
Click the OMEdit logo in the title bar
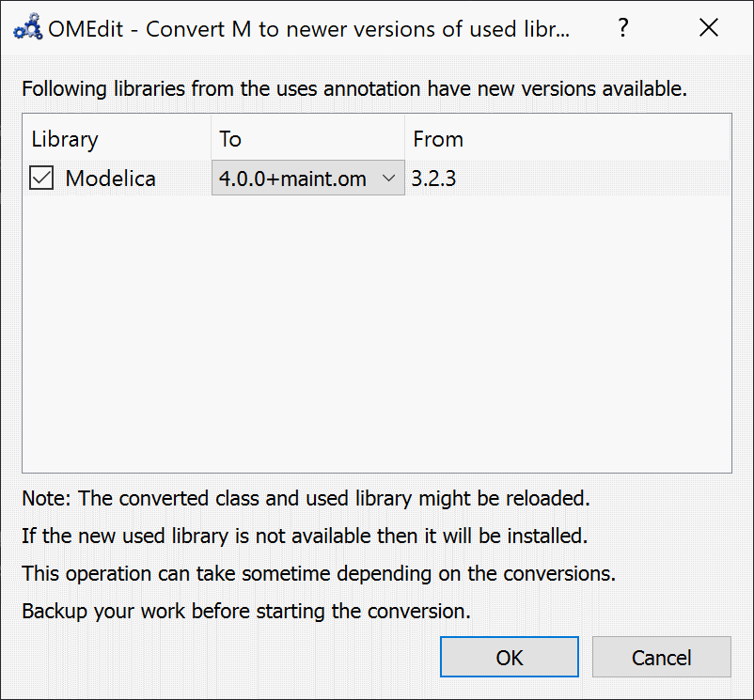pyautogui.click(x=28, y=28)
